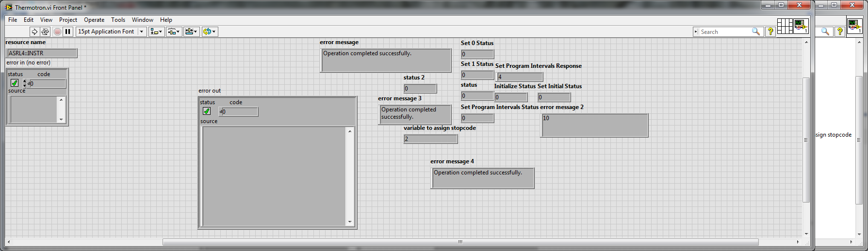This screenshot has height=251, width=868.
Task: Click the search magnifier icon in Thermotron window
Action: 755,31
